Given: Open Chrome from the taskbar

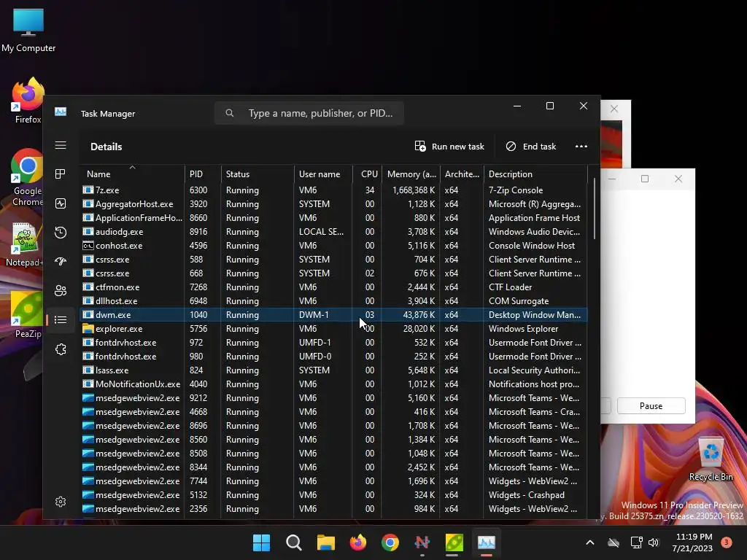Looking at the screenshot, I should click(x=390, y=542).
